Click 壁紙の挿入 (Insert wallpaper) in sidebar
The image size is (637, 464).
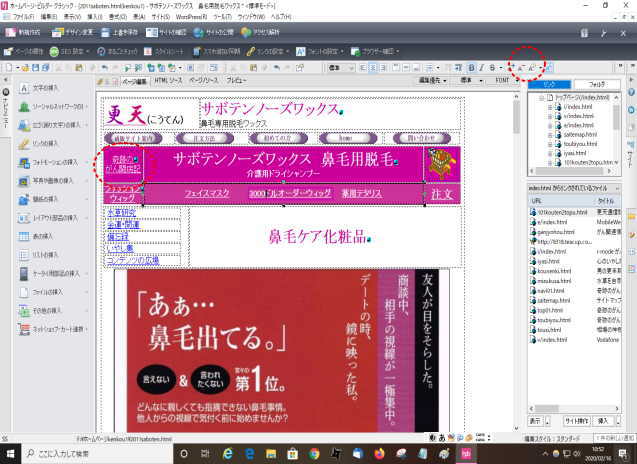click(39, 199)
